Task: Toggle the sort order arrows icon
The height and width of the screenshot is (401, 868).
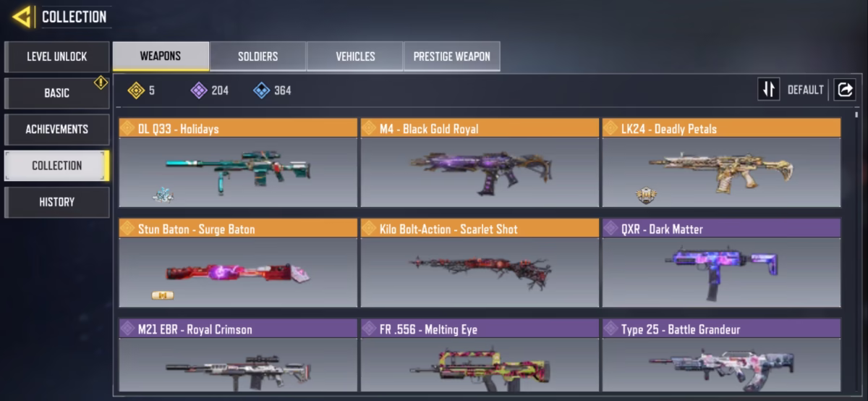Action: pos(768,90)
